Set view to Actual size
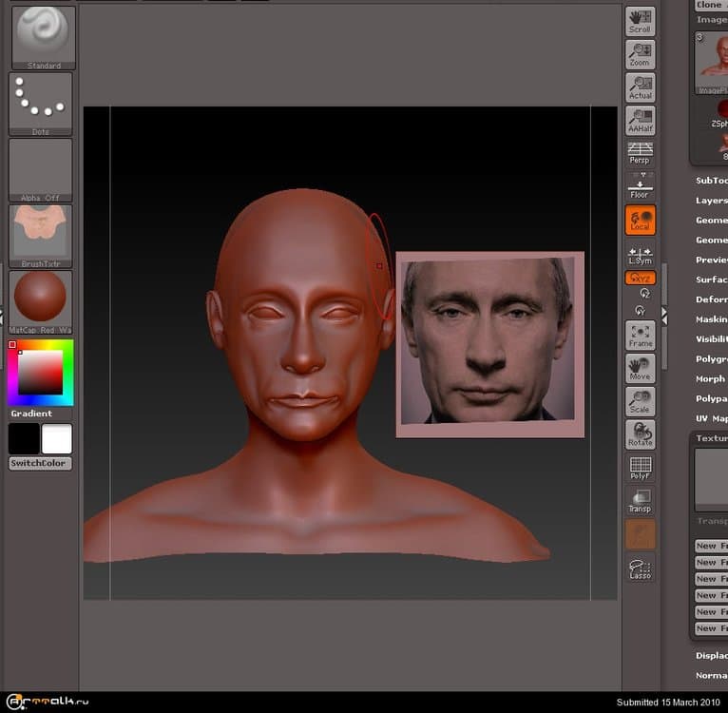The width and height of the screenshot is (728, 713). coord(640,88)
